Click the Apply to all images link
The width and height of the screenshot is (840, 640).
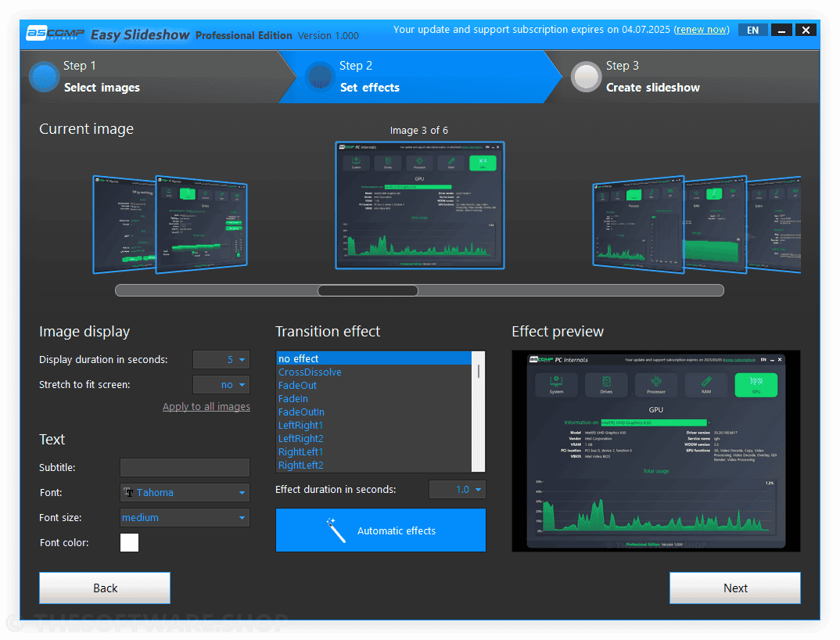206,406
